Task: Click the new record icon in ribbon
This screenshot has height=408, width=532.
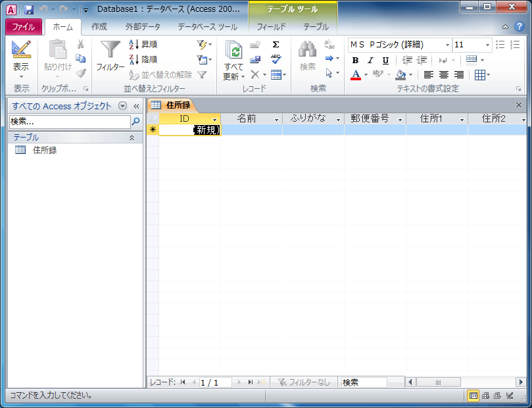Action: coord(255,45)
